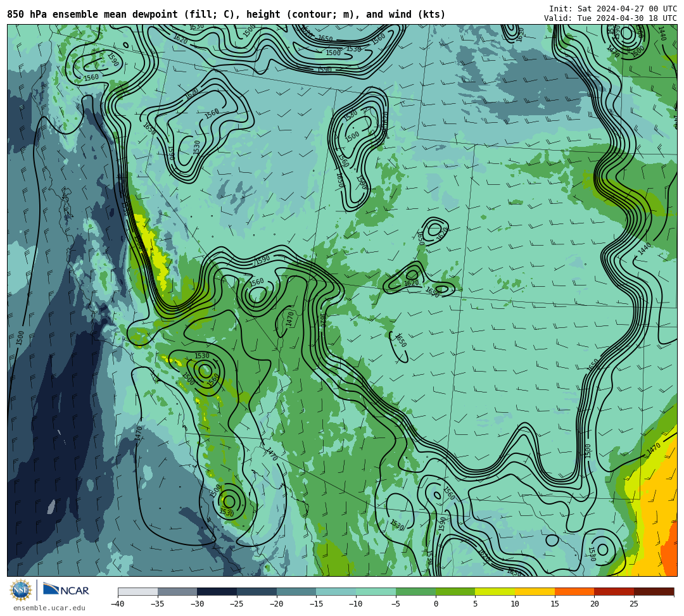The height and width of the screenshot is (616, 684).
Task: Click the '−5' colorbar tick label
Action: pyautogui.click(x=395, y=604)
